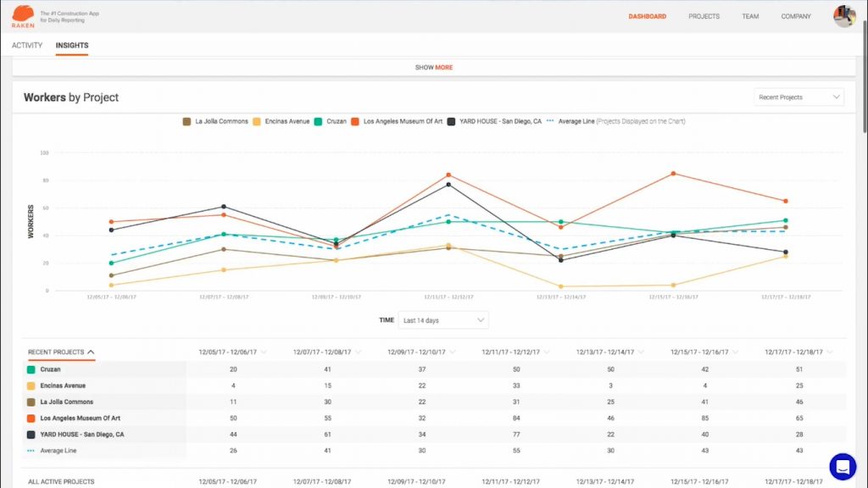This screenshot has height=488, width=868.
Task: Switch to the Activity tab
Action: [x=26, y=45]
